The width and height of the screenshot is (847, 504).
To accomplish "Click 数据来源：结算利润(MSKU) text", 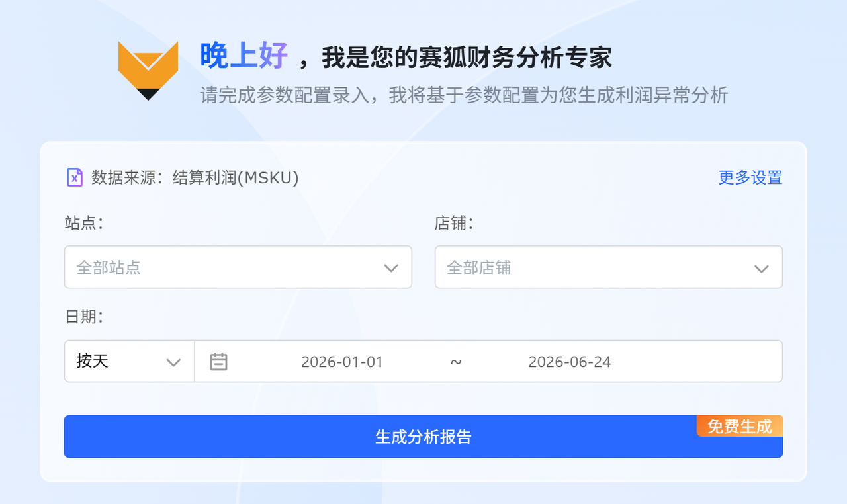I will [195, 177].
